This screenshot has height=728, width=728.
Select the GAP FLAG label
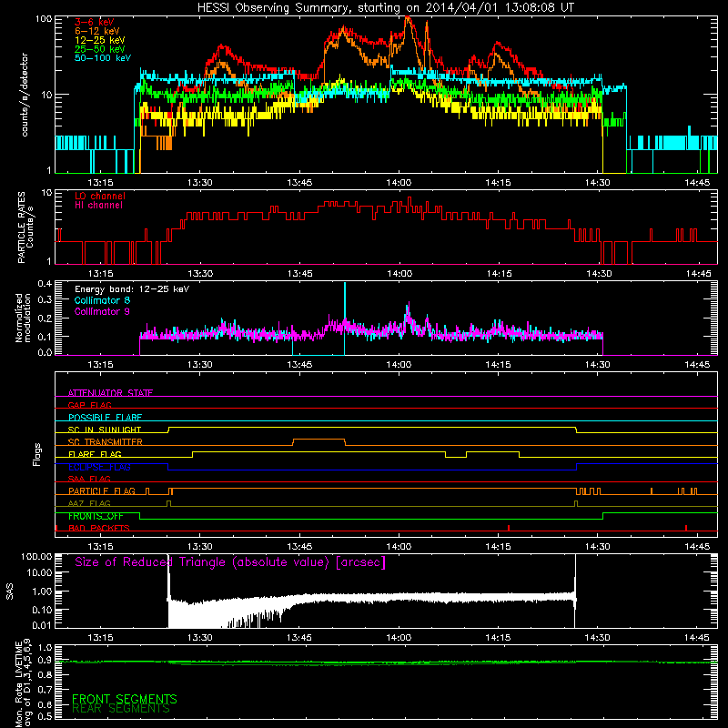(89, 405)
